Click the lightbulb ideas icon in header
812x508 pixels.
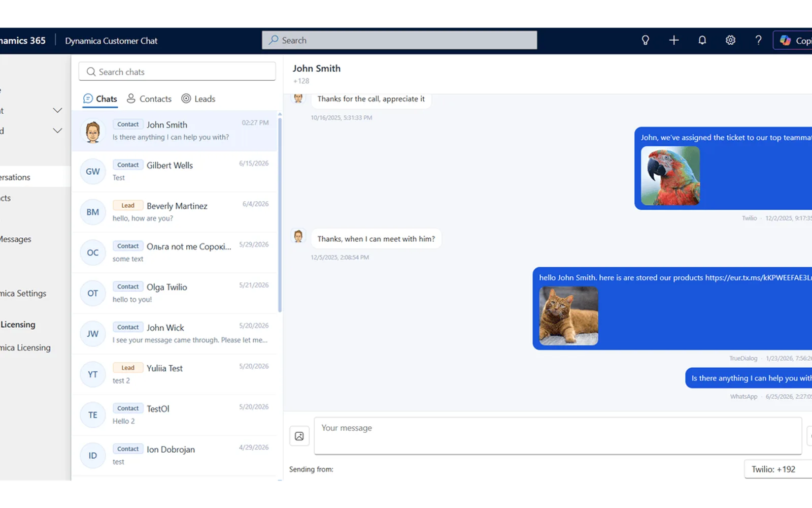click(645, 40)
